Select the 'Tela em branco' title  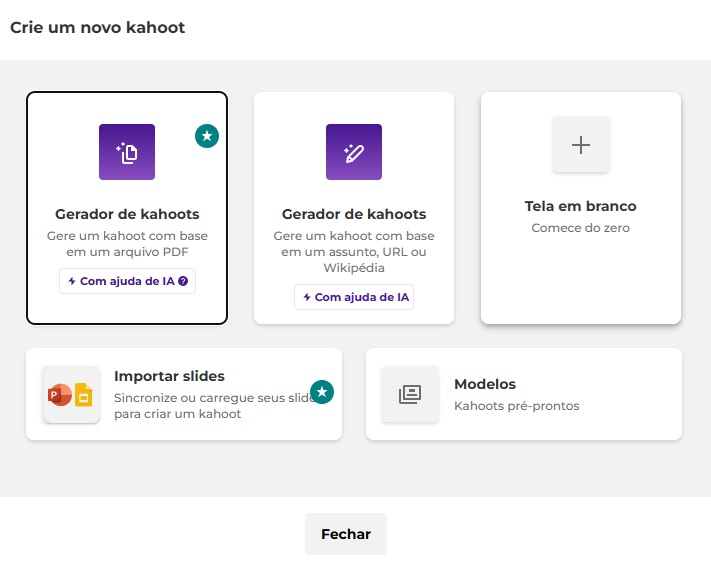point(580,206)
